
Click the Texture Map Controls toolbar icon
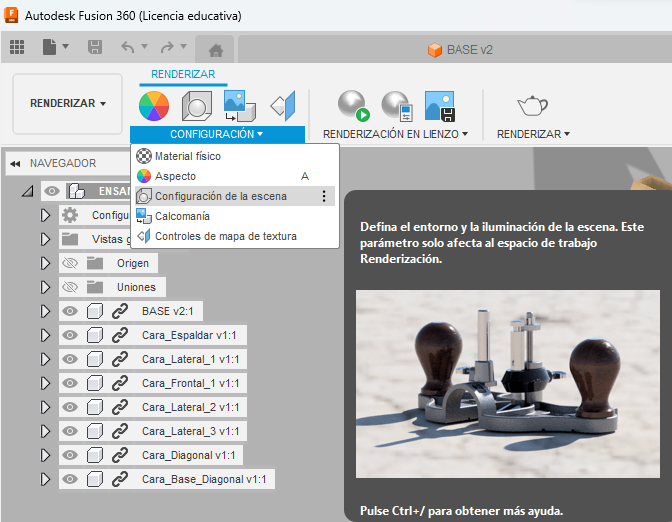click(283, 106)
